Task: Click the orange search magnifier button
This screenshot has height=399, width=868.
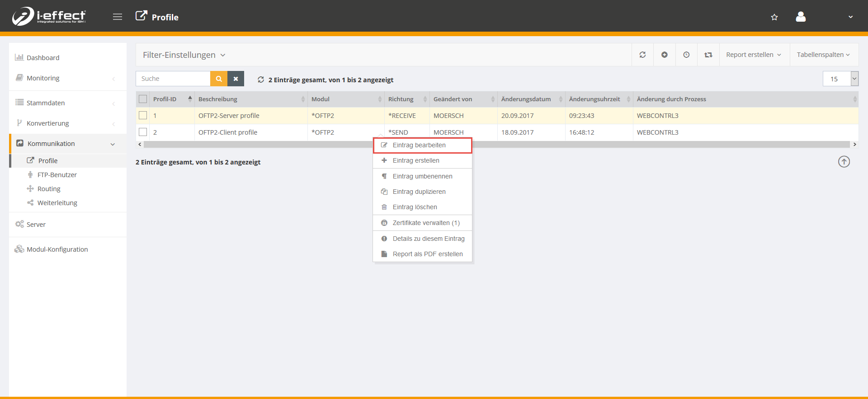Action: tap(219, 79)
